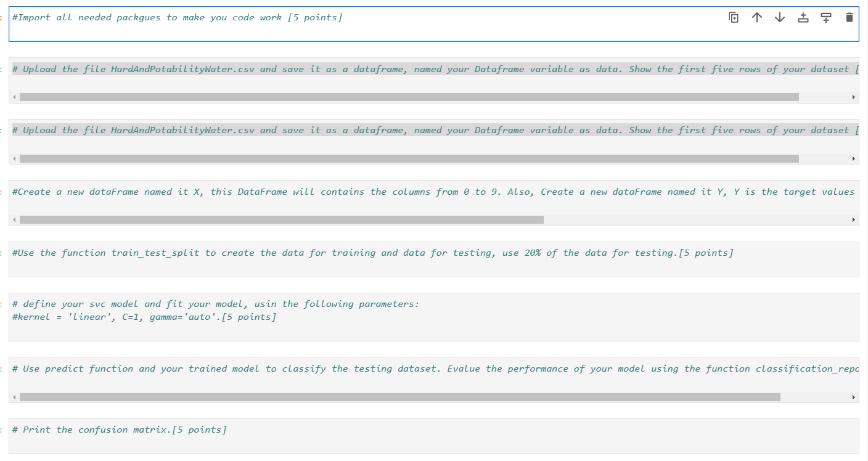The image size is (868, 461).
Task: Insert a new cell below the current one
Action: point(825,17)
